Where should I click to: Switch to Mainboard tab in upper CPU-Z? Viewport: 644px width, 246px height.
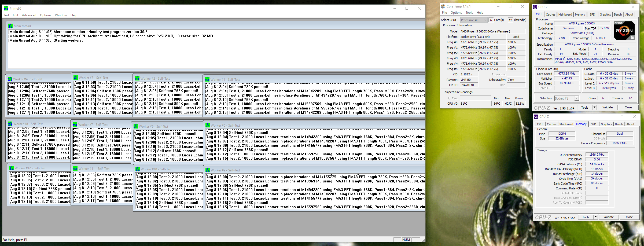pyautogui.click(x=565, y=14)
